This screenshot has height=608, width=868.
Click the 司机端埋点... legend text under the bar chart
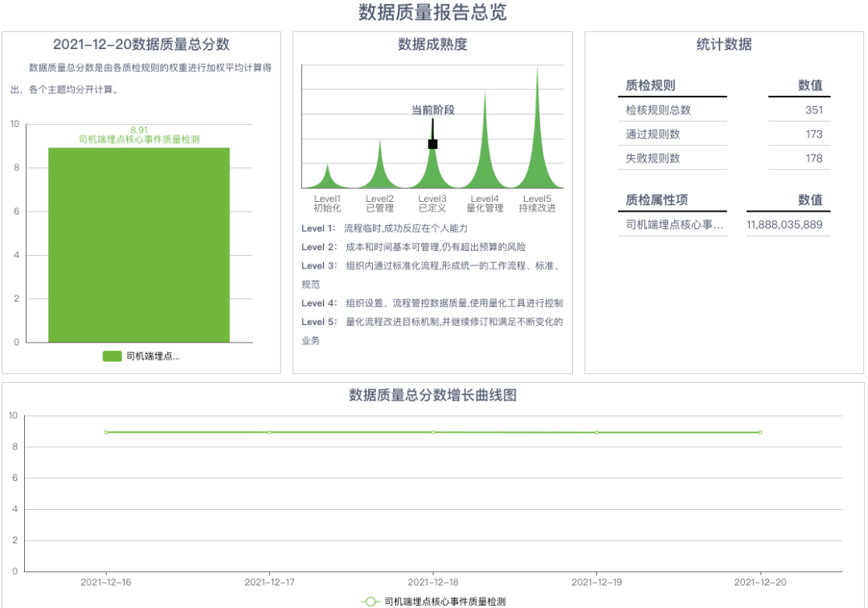click(153, 356)
